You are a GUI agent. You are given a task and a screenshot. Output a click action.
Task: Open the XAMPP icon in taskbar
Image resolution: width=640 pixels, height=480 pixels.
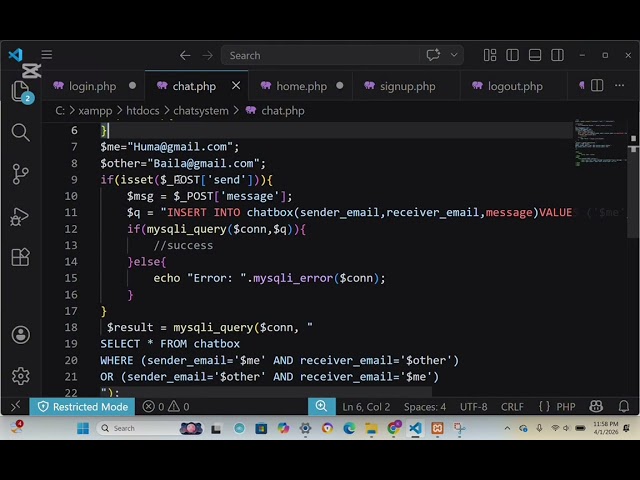pos(437,429)
